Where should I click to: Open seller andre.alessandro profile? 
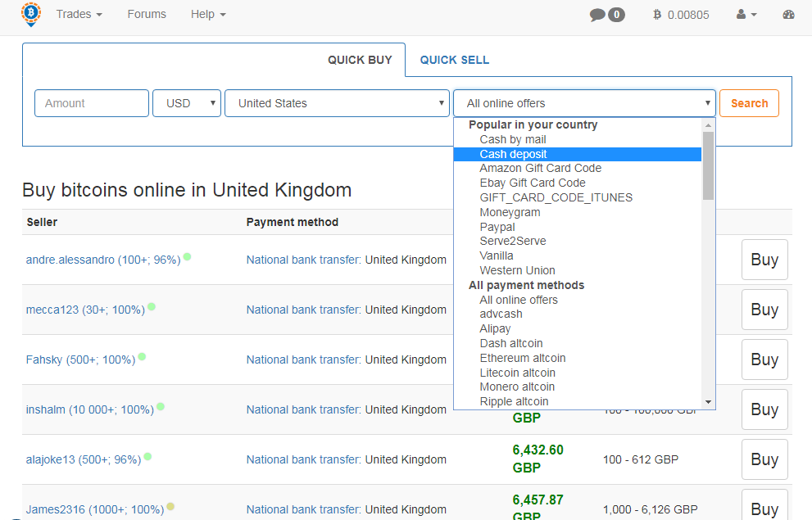(103, 260)
